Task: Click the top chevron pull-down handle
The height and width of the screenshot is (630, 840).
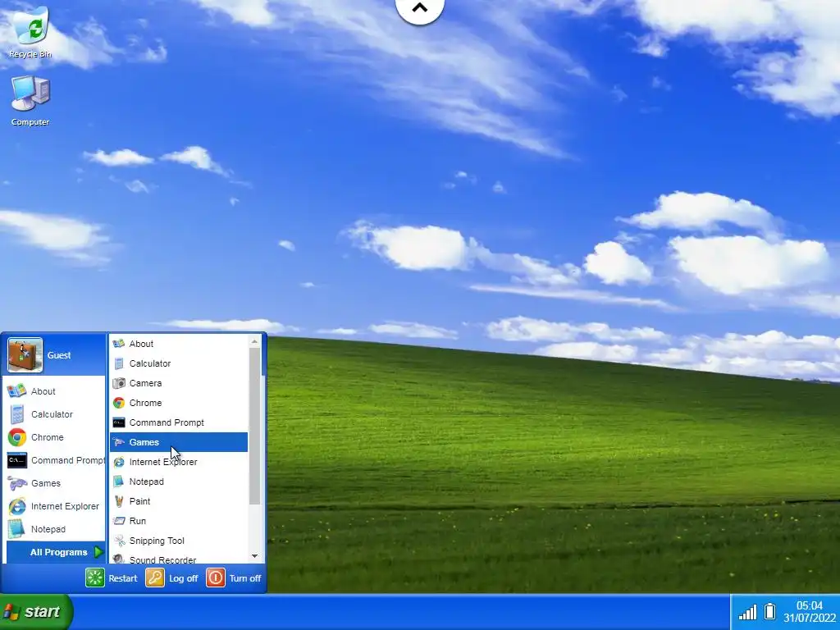Action: pos(419,8)
